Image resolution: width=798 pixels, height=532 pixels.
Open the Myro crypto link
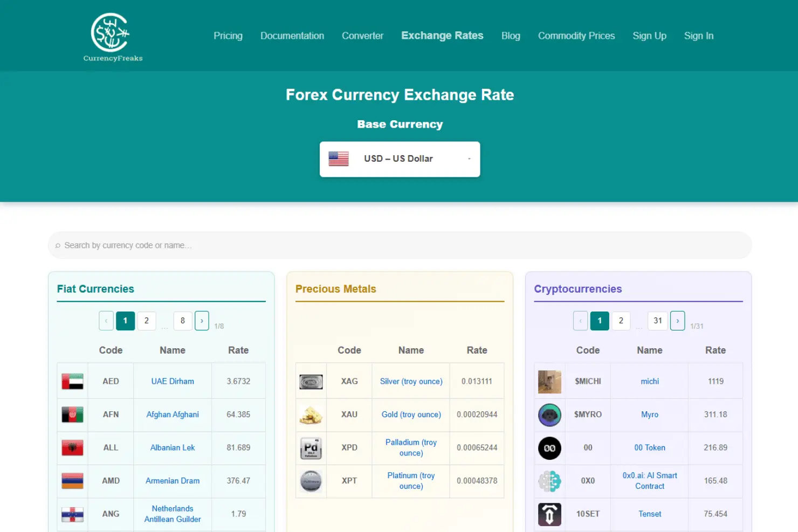(650, 414)
